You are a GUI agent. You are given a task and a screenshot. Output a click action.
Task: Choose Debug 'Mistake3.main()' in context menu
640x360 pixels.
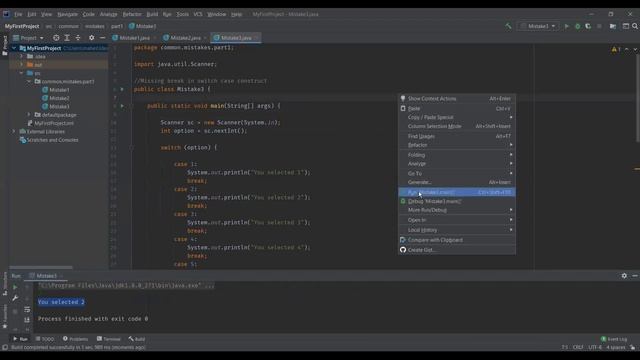[x=457, y=201]
